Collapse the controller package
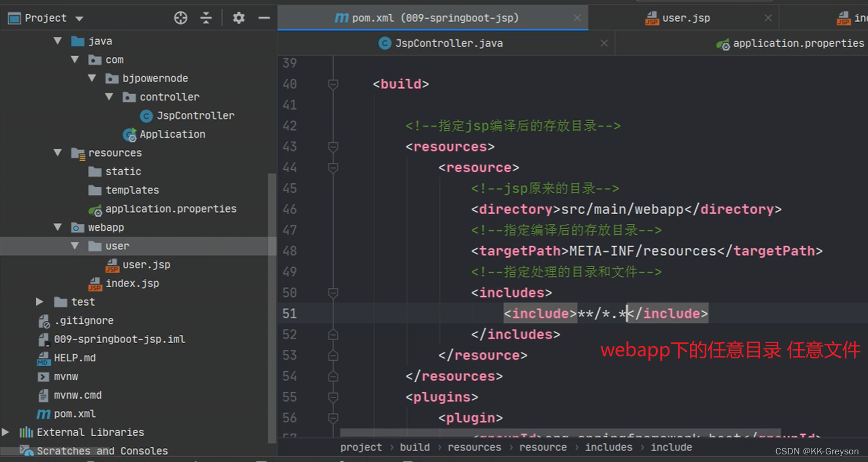Viewport: 868px width, 462px height. tap(110, 97)
